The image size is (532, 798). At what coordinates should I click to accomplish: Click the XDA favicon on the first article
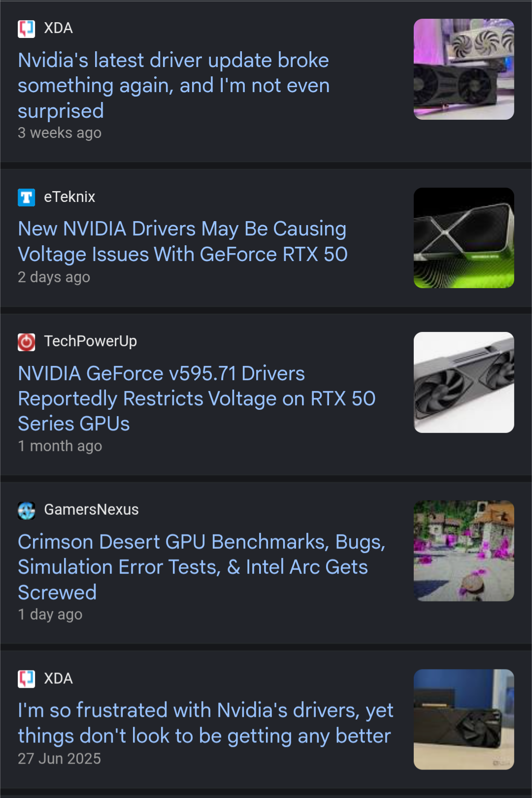[27, 29]
